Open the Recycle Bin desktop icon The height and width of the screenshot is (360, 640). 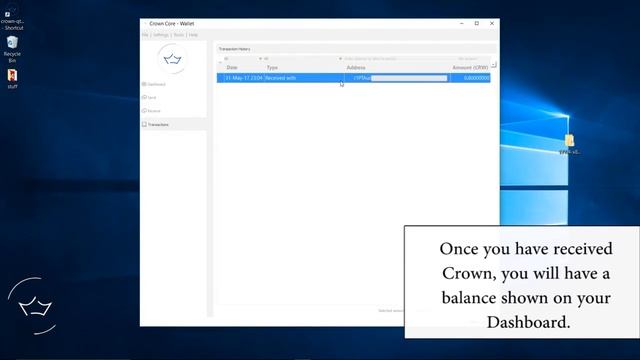click(12, 49)
